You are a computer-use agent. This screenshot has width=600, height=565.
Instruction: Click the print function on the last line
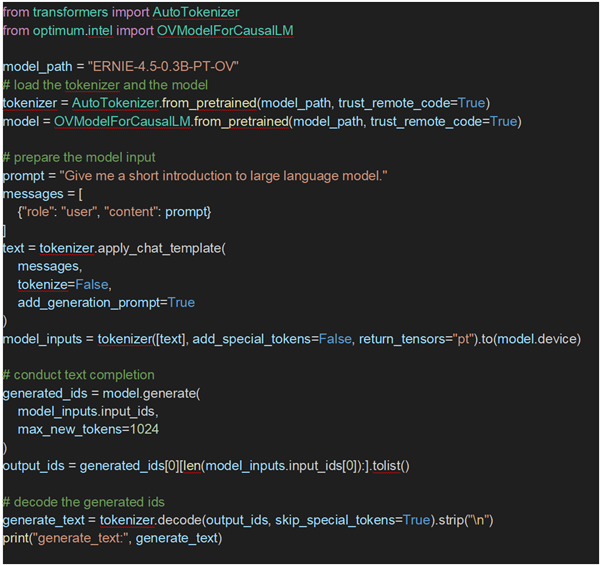click(x=16, y=539)
